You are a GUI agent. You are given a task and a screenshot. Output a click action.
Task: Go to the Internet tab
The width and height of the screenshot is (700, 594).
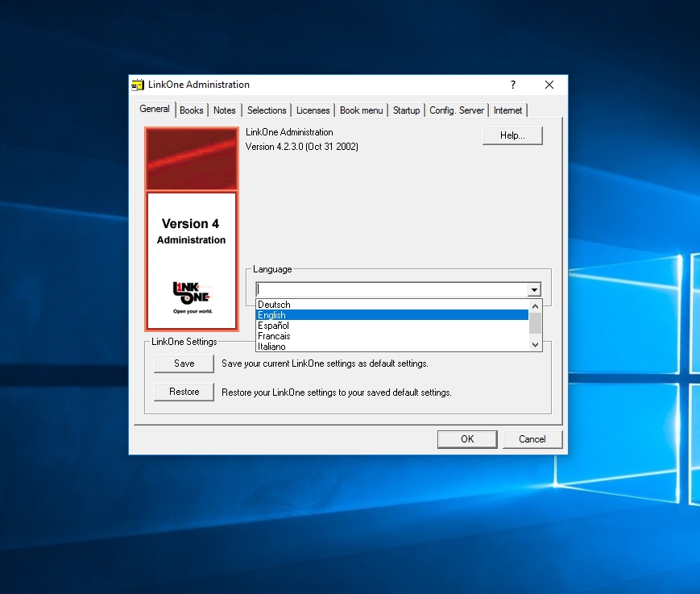click(x=507, y=110)
